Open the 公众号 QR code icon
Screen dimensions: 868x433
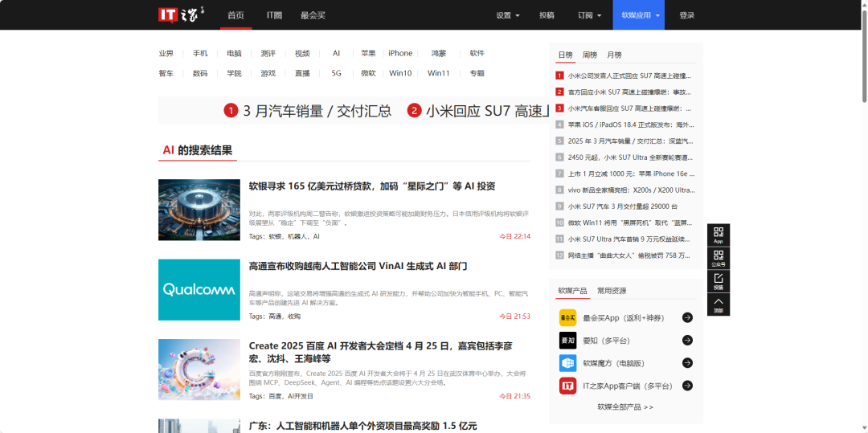pos(718,258)
